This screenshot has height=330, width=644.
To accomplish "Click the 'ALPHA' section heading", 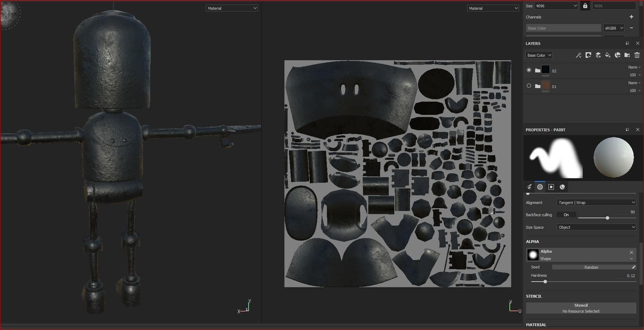I will coord(532,242).
